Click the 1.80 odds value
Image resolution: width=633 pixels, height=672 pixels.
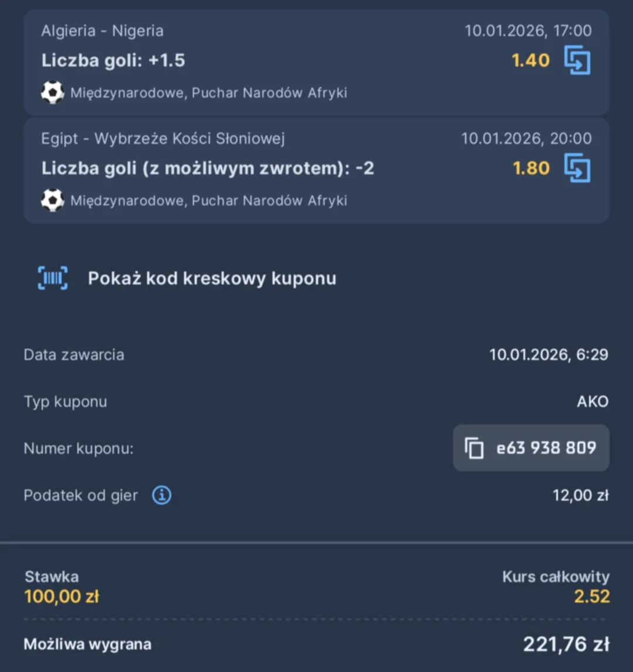coord(531,169)
